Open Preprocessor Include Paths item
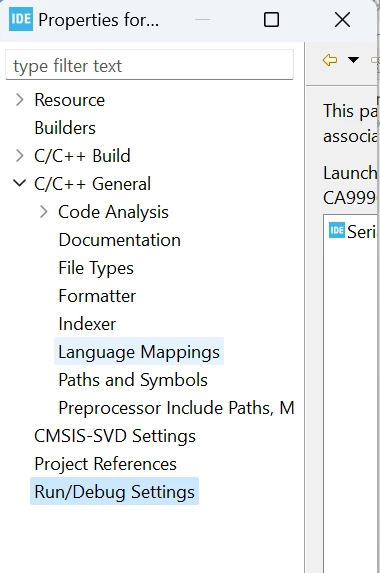380x573 pixels. [176, 408]
